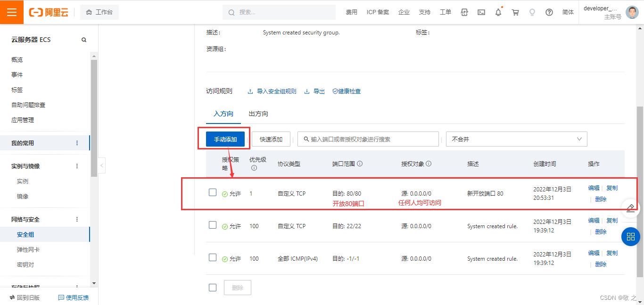
Task: Open the user avatar account menu
Action: coord(632,12)
